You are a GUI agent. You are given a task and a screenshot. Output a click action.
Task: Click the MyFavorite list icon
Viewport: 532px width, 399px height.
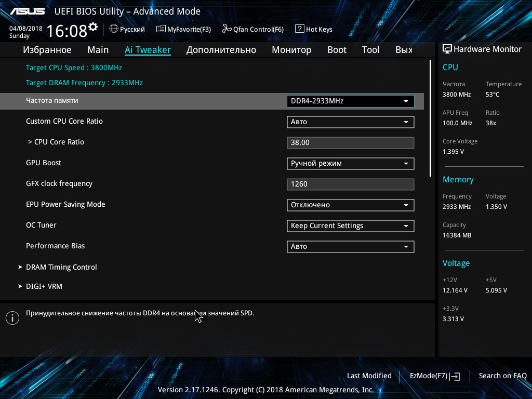click(161, 29)
